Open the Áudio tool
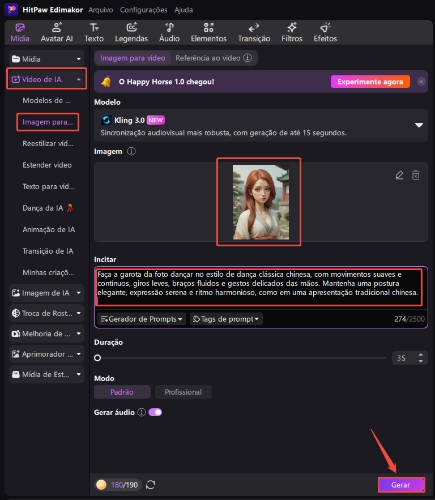 pyautogui.click(x=169, y=33)
